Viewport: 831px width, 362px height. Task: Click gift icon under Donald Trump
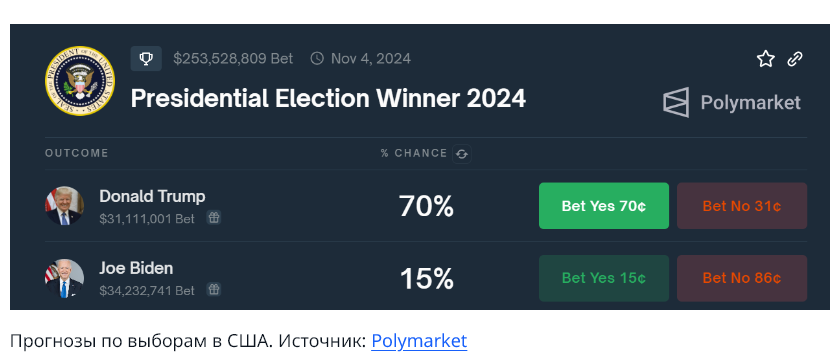pos(214,217)
